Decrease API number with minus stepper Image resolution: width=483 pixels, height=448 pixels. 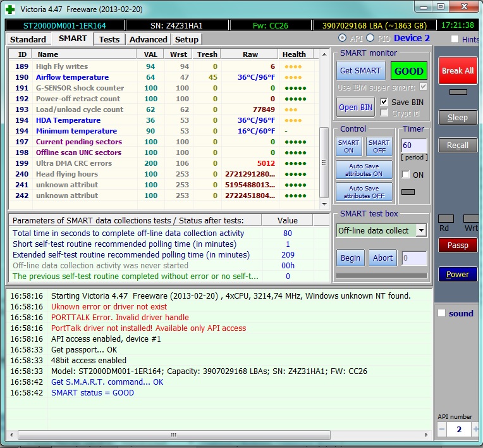[x=442, y=429]
